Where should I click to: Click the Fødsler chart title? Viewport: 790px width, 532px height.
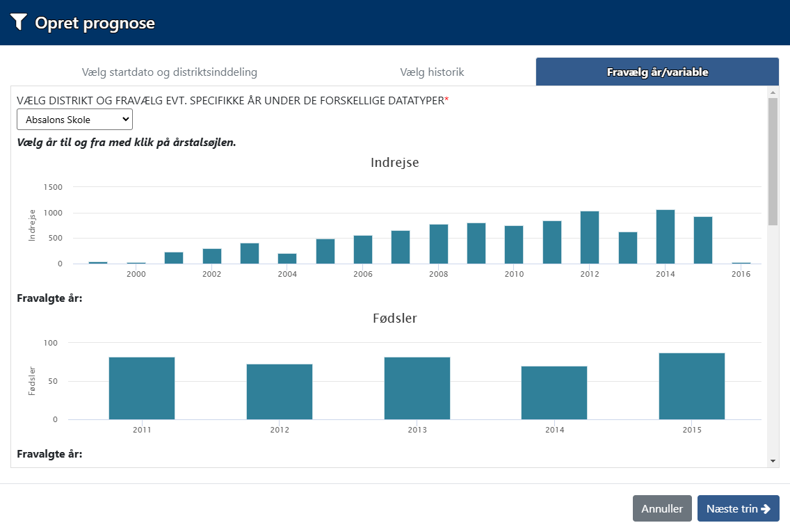tap(395, 318)
